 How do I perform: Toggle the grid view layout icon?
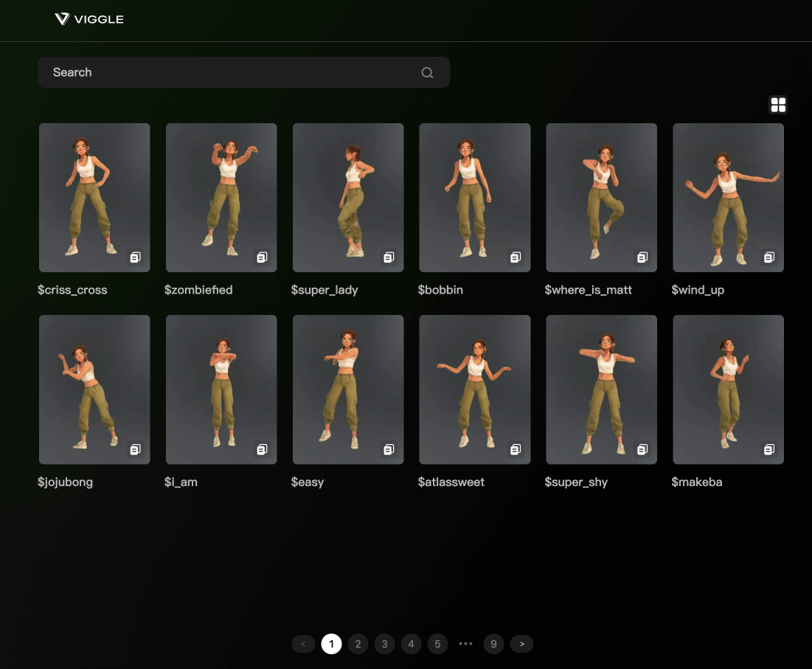pyautogui.click(x=778, y=105)
